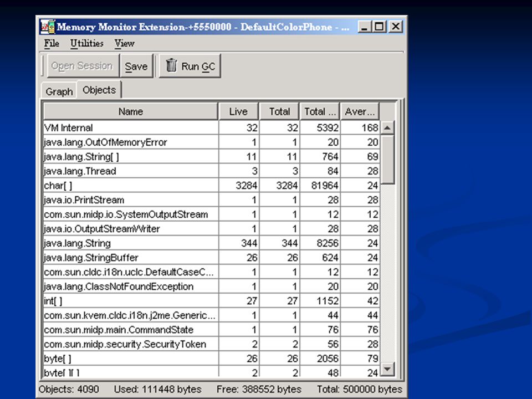Click the vertical scrollbar thumb
This screenshot has height=399, width=532.
pos(387,160)
